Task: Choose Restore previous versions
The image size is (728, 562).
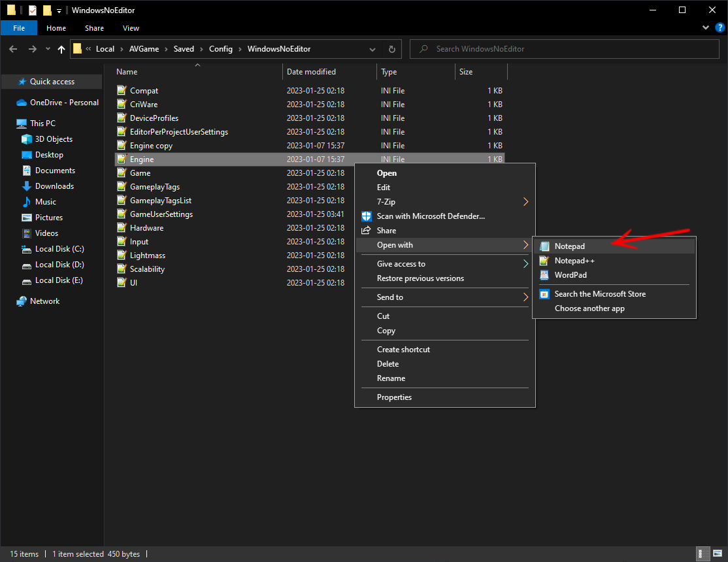Action: click(x=445, y=278)
